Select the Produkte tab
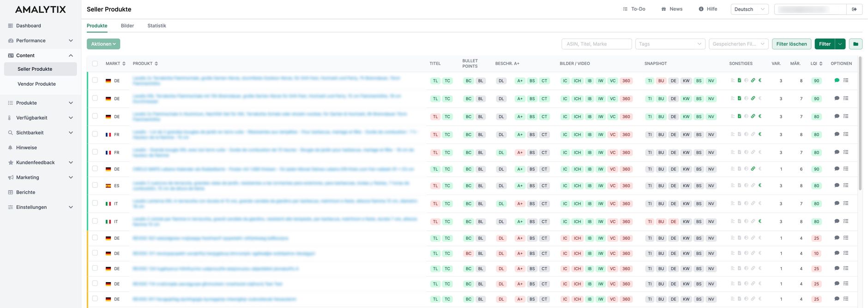 pos(97,26)
